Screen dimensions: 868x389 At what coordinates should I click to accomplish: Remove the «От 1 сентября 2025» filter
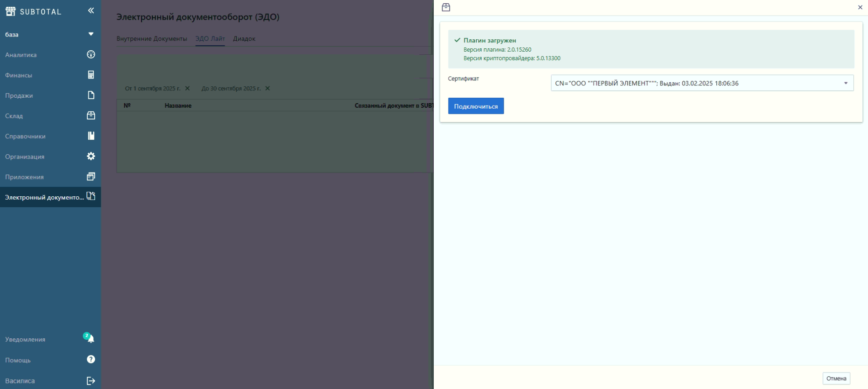click(187, 89)
